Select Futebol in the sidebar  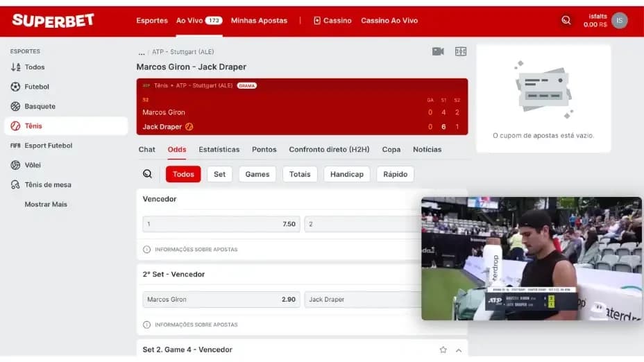coord(66,87)
